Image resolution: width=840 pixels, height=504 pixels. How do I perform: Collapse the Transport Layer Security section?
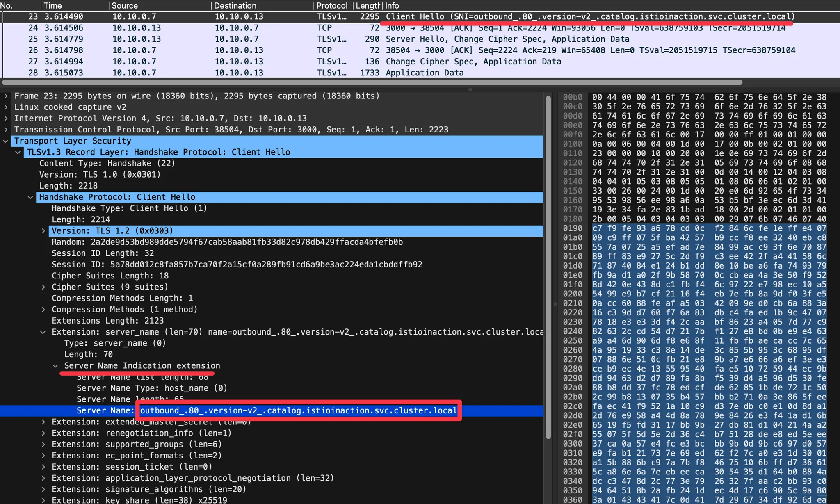[x=6, y=141]
